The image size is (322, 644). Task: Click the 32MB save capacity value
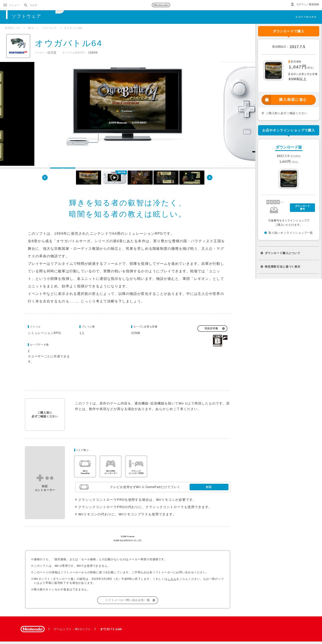pyautogui.click(x=136, y=333)
